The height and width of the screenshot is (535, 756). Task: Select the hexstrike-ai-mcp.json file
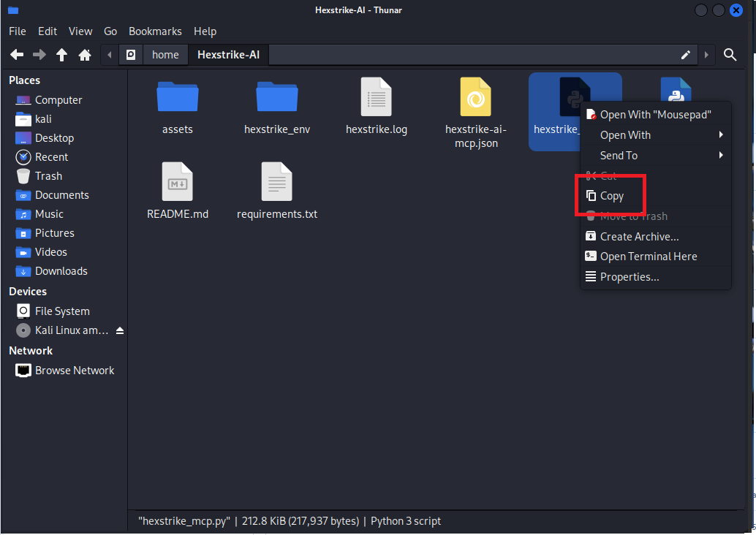click(x=475, y=98)
